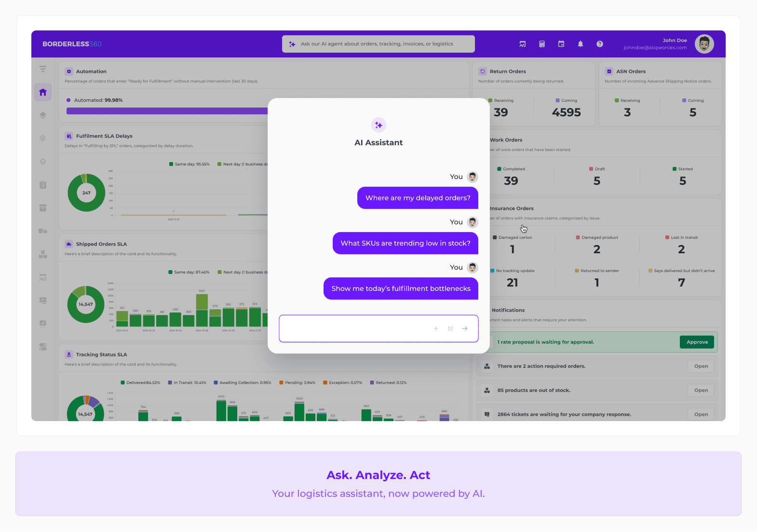Click the sidebar collapse filter icon at top
The width and height of the screenshot is (757, 532).
[43, 69]
